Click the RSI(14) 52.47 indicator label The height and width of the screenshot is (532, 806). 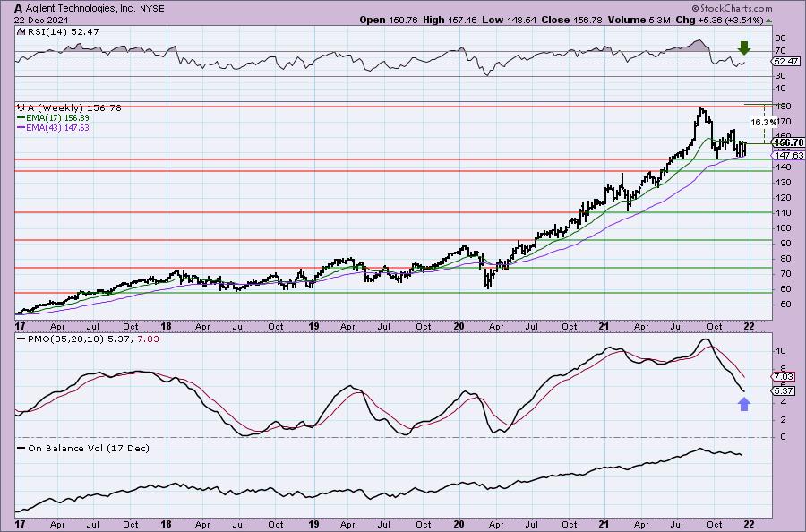64,31
